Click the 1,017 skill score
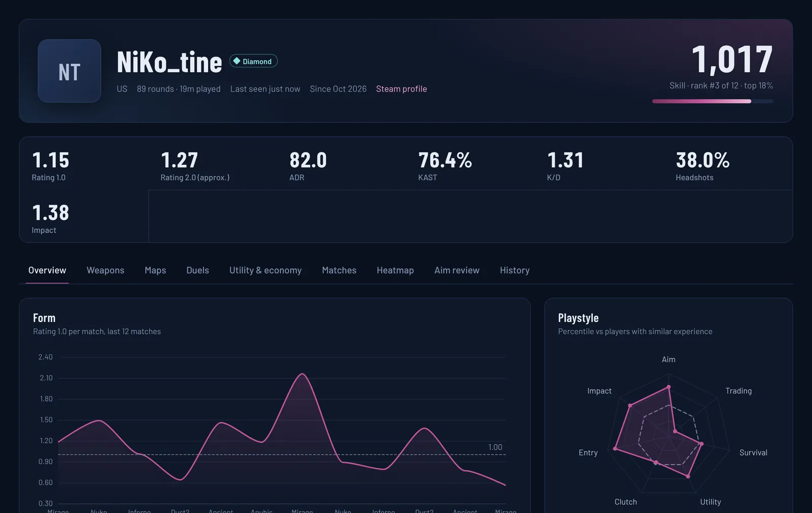 (x=732, y=59)
